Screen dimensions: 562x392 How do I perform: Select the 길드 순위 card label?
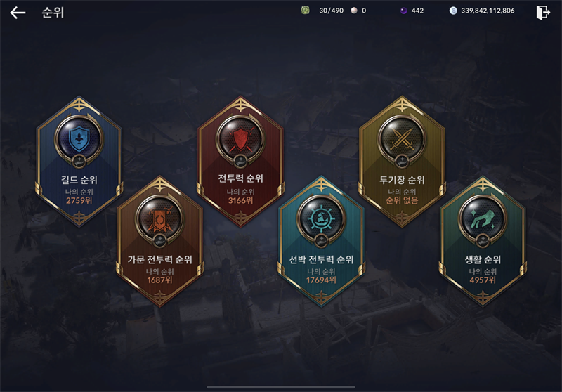click(x=79, y=180)
